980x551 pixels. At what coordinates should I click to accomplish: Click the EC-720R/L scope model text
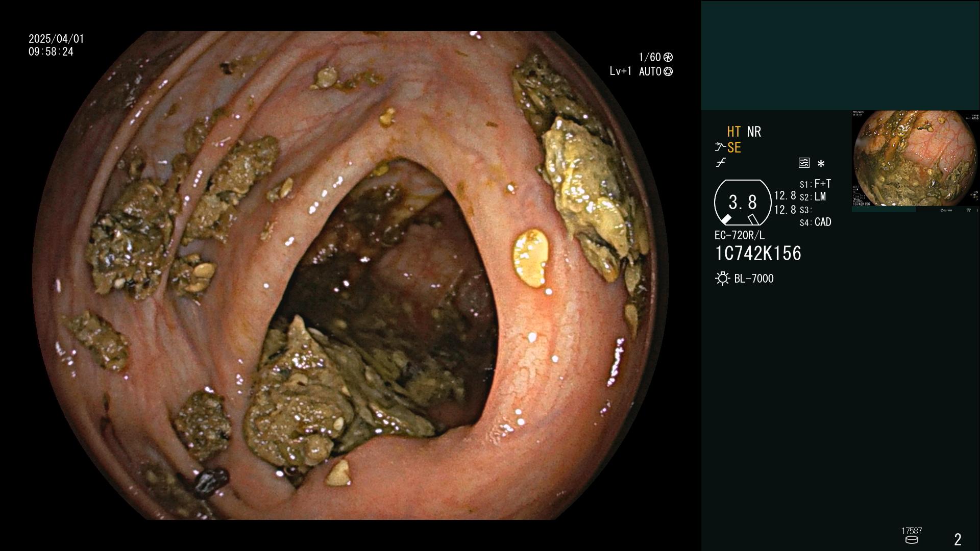[x=740, y=235]
